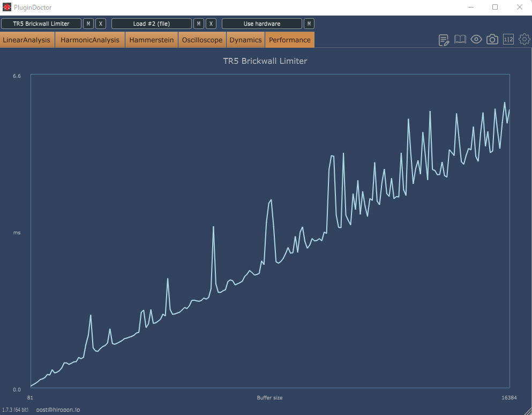The width and height of the screenshot is (532, 415).
Task: Click the TR5 Brickwall Limiter plugin slot button
Action: tap(41, 24)
